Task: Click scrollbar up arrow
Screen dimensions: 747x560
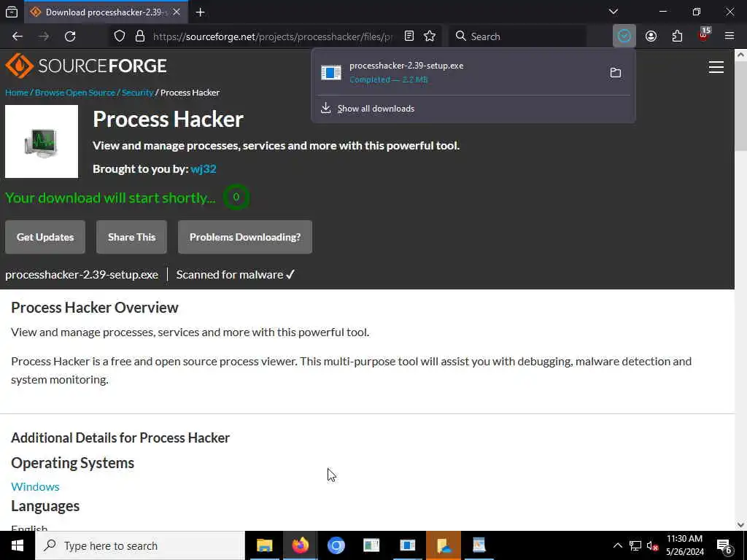Action: pyautogui.click(x=741, y=55)
